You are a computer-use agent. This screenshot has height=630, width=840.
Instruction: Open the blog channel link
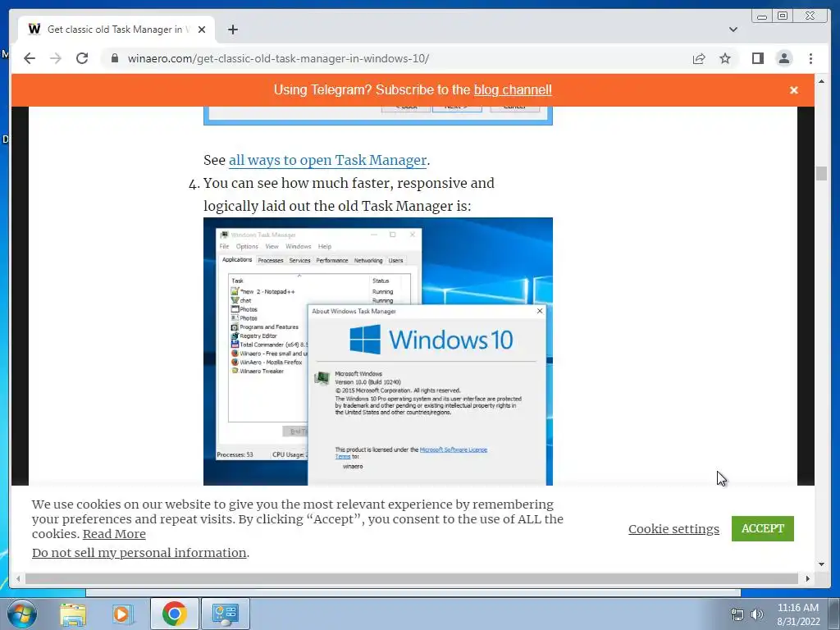pos(513,90)
